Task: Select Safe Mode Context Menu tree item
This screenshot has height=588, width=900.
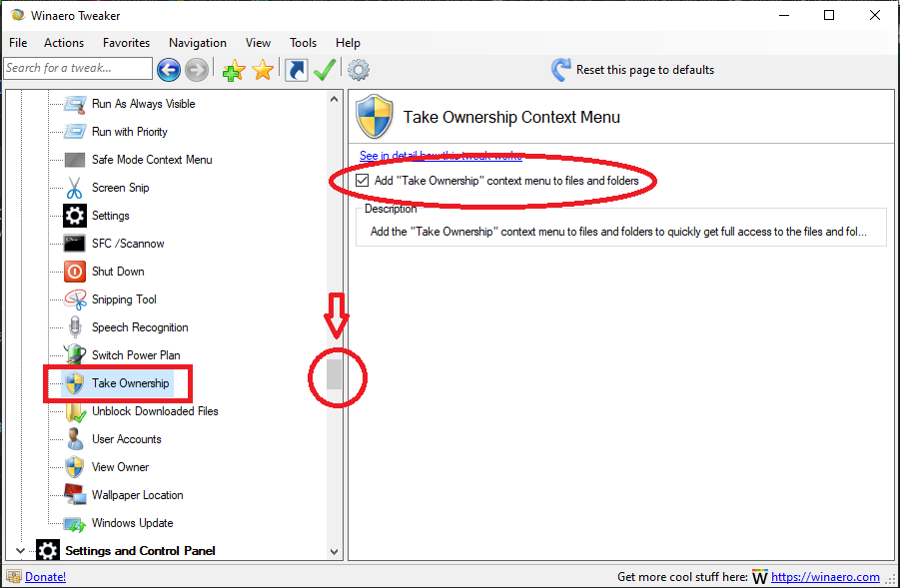Action: click(x=152, y=160)
